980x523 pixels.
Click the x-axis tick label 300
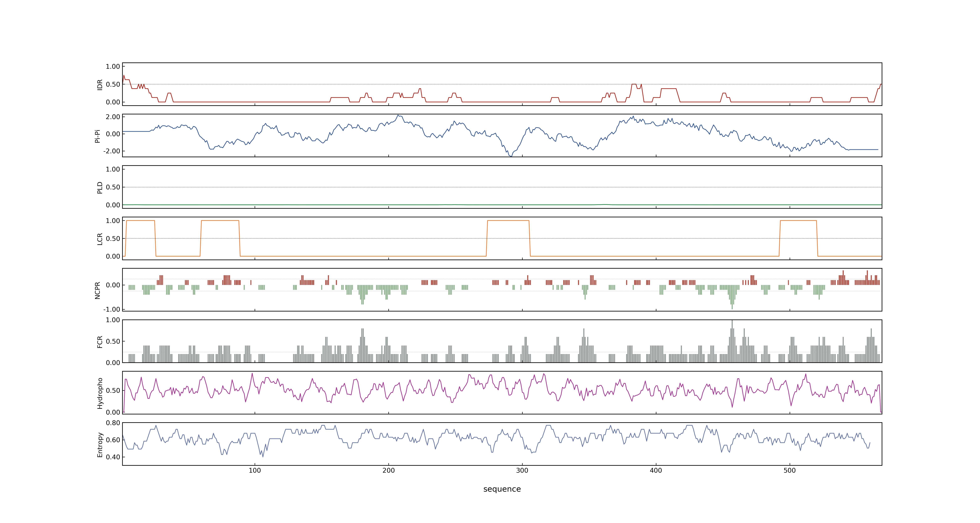522,470
